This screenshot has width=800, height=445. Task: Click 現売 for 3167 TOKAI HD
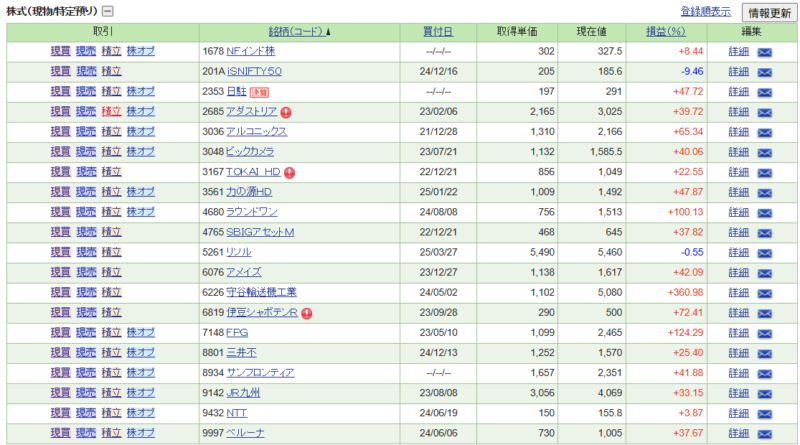86,171
